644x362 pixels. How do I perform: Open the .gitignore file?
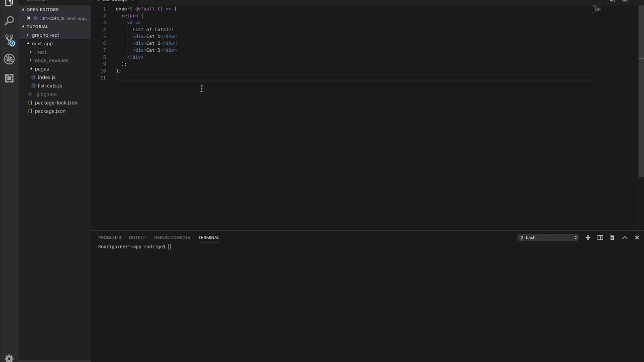[46, 94]
